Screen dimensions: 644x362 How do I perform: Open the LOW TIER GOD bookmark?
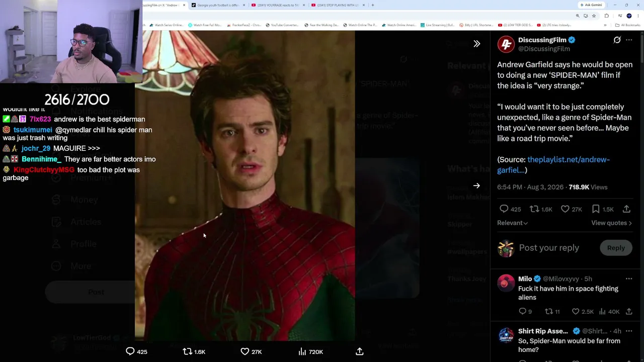click(x=515, y=25)
